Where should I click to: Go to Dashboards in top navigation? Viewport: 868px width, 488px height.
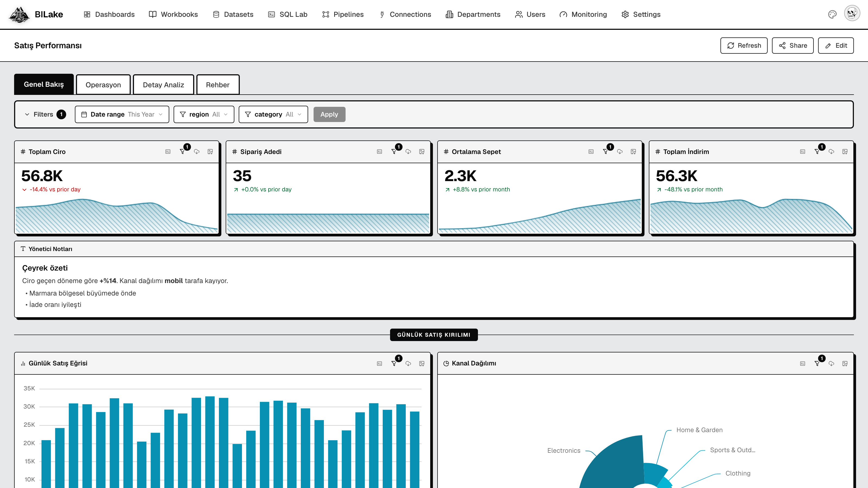click(x=109, y=14)
